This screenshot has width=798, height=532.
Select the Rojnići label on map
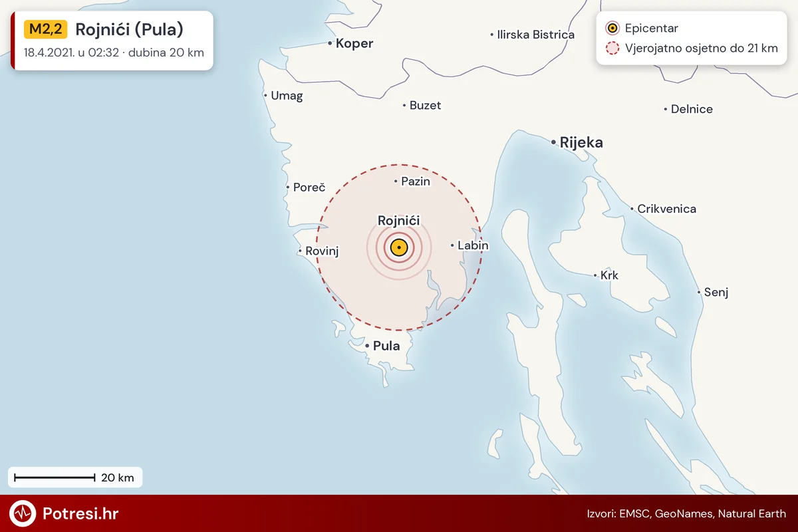(399, 220)
